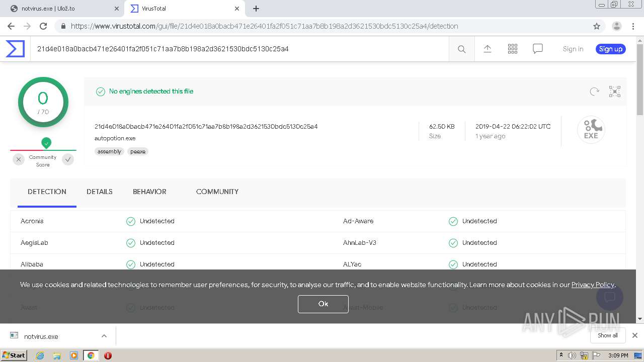This screenshot has width=644, height=362.
Task: Open Internet Explorer from taskbar
Action: click(40, 355)
